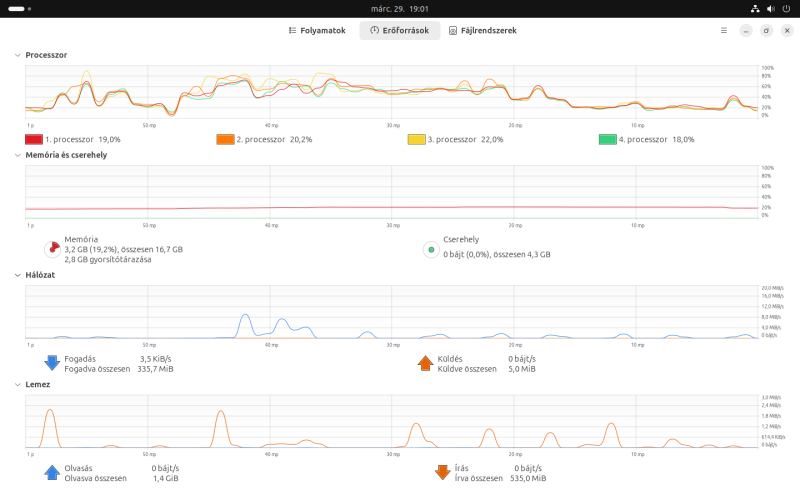Change the orange 2. processzor color swatch

pos(225,139)
